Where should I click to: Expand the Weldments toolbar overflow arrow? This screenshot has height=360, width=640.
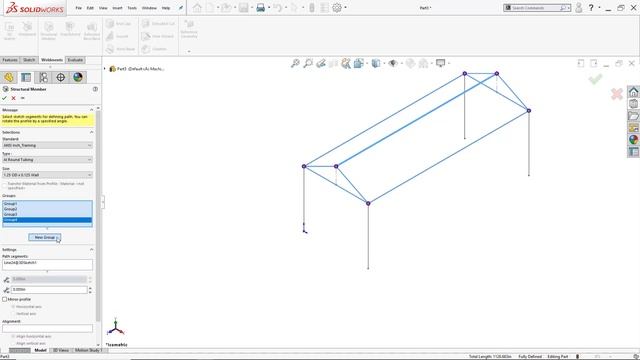(x=189, y=51)
